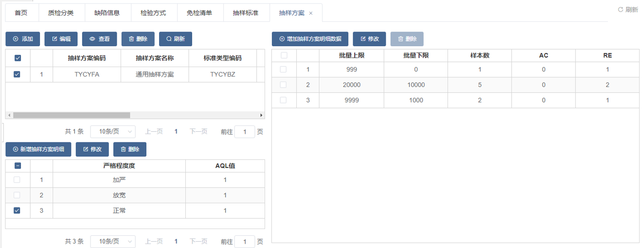Image resolution: width=644 pixels, height=248 pixels.
Task: Click the disabled 删除 button in right panel
Action: coord(407,39)
